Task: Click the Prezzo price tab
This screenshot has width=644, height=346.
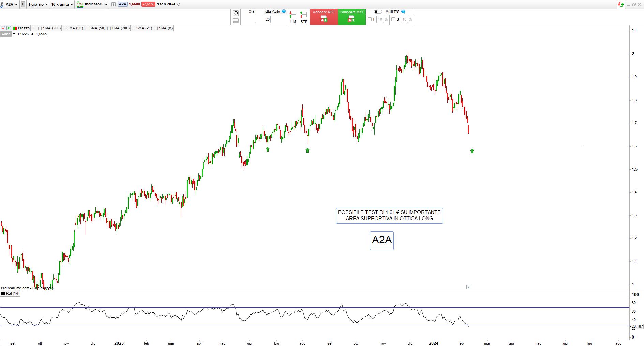Action: point(24,28)
